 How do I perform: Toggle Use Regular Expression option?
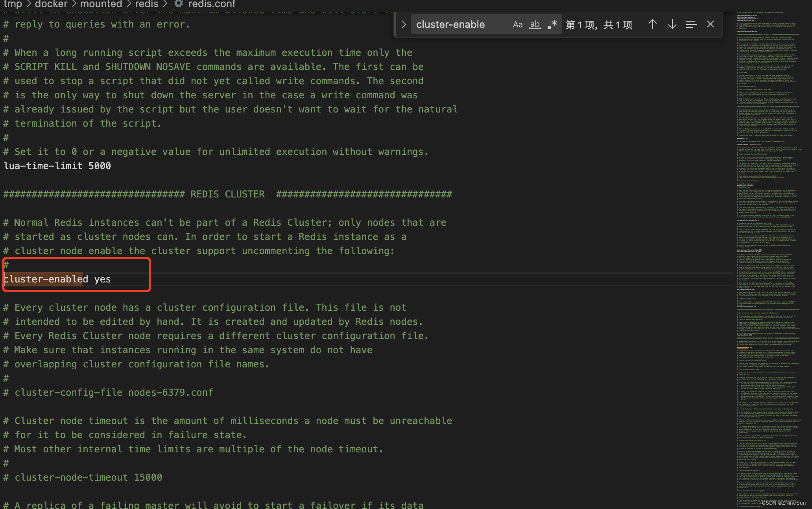coord(552,24)
